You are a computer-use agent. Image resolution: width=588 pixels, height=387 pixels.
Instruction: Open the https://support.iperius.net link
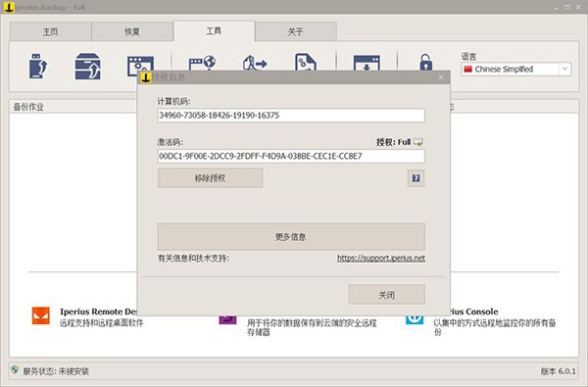point(381,258)
